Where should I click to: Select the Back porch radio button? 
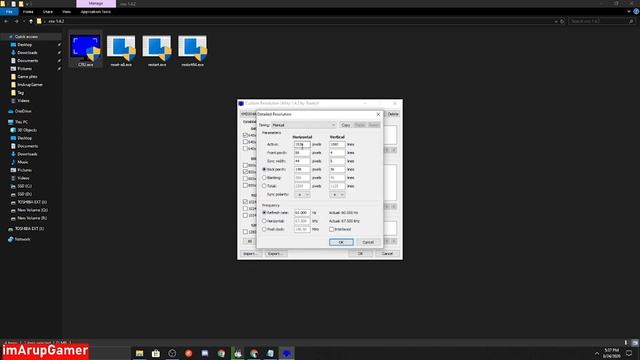click(264, 169)
